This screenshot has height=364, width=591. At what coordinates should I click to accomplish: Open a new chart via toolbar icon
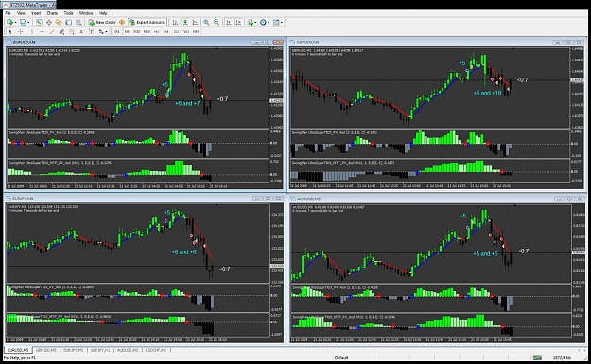point(9,23)
